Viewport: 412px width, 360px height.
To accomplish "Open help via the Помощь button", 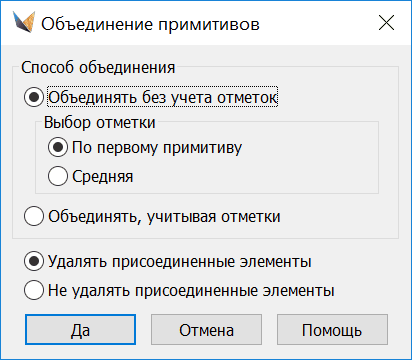I will coord(332,330).
